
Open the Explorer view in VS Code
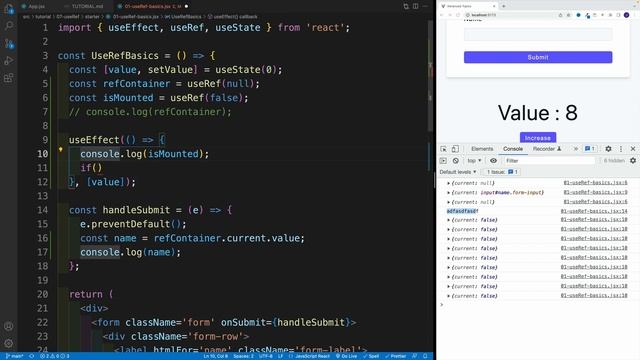click(x=9, y=9)
